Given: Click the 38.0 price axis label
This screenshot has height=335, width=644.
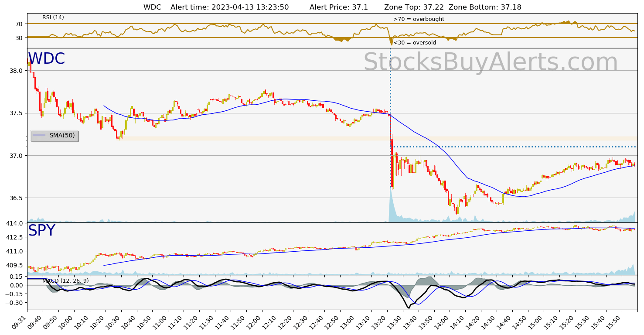Looking at the screenshot, I should [x=17, y=71].
